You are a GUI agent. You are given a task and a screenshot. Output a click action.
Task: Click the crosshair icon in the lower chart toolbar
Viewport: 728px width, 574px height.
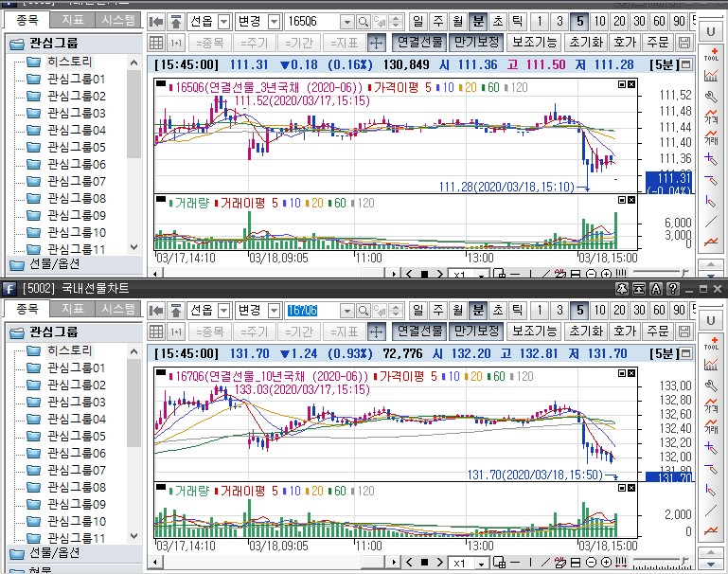click(x=376, y=331)
